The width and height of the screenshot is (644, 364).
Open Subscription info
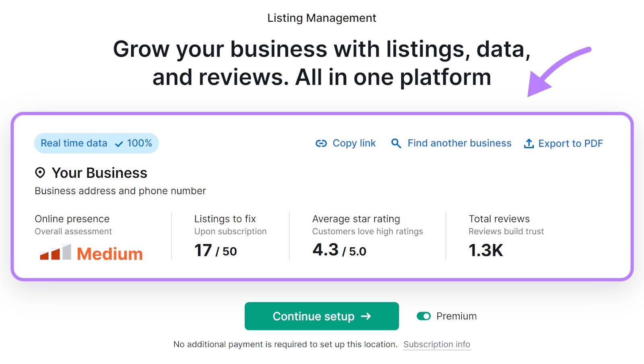(x=437, y=344)
